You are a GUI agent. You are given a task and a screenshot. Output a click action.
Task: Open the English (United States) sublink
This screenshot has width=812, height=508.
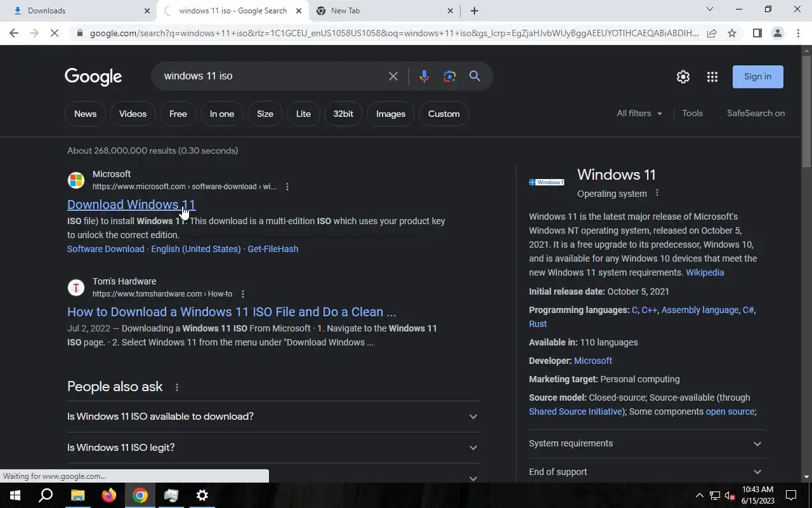pyautogui.click(x=196, y=249)
